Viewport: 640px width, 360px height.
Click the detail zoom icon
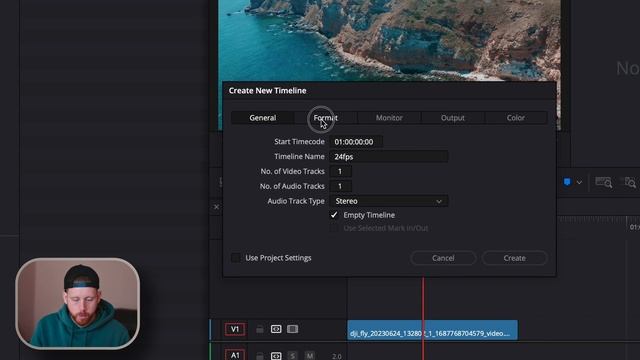click(630, 182)
